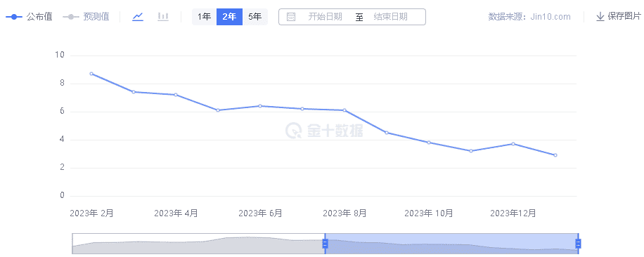Select the 2年 time range
This screenshot has width=644, height=257.
pos(229,17)
